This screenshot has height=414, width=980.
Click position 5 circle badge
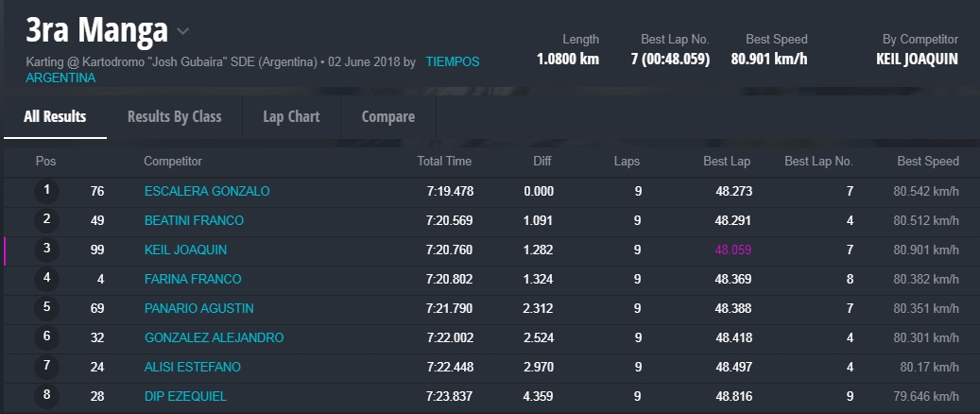pyautogui.click(x=47, y=308)
